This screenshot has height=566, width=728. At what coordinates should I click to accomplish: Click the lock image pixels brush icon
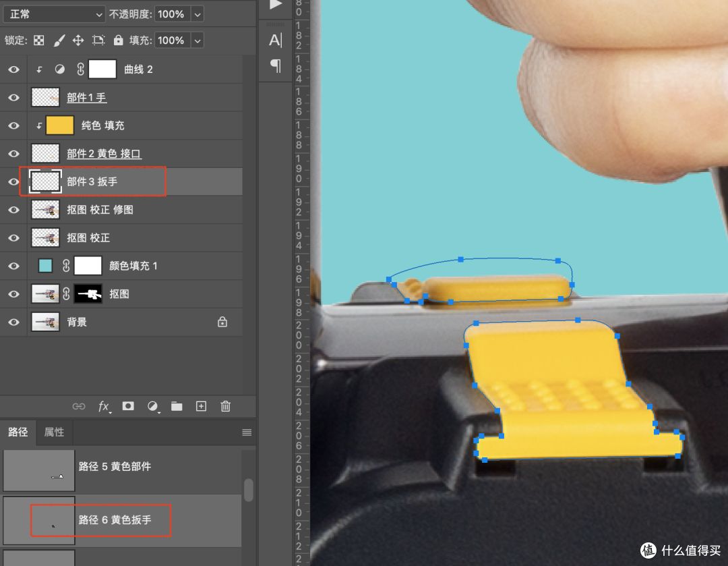(59, 40)
